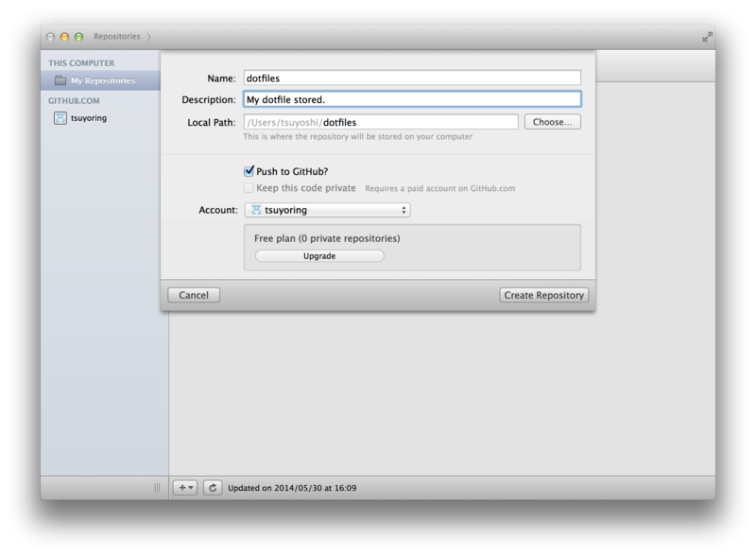
Task: Open the Choose... folder picker
Action: click(x=553, y=122)
